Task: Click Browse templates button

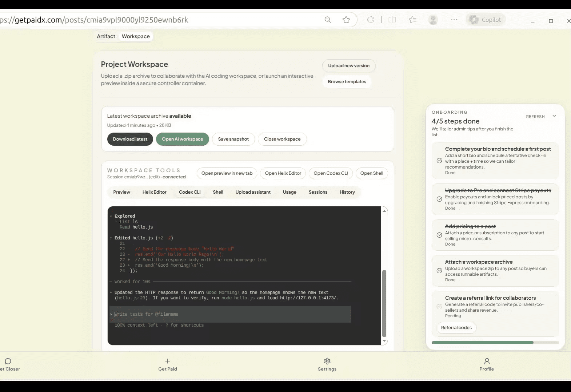Action: pos(347,82)
